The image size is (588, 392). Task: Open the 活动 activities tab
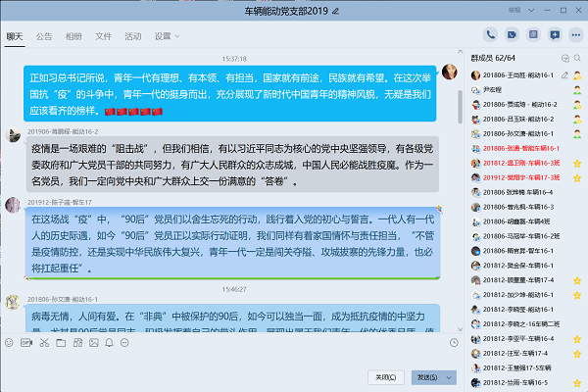click(x=132, y=36)
